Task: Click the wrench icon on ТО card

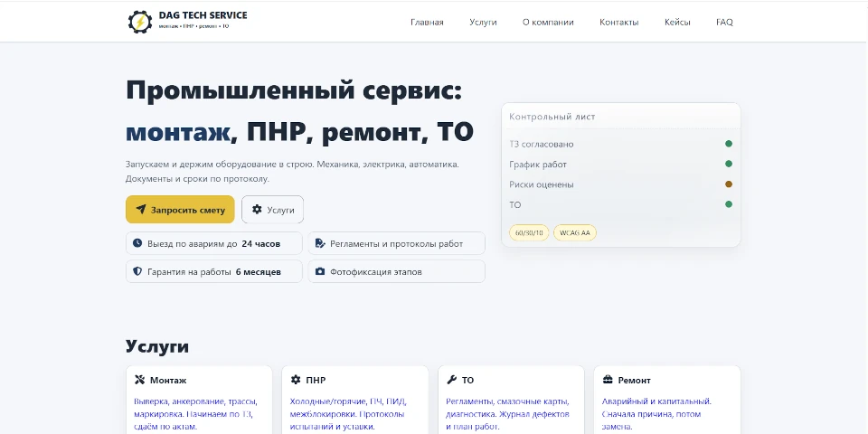Action: click(451, 380)
